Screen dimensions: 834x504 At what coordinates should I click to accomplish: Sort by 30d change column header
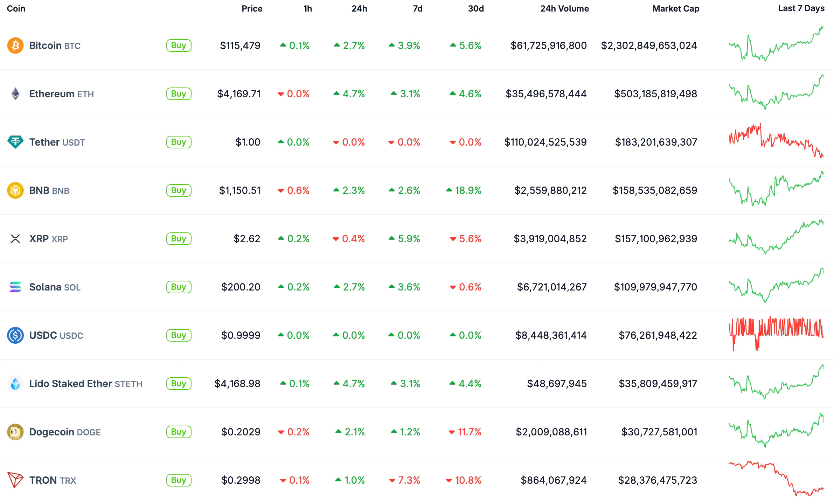[x=475, y=9]
